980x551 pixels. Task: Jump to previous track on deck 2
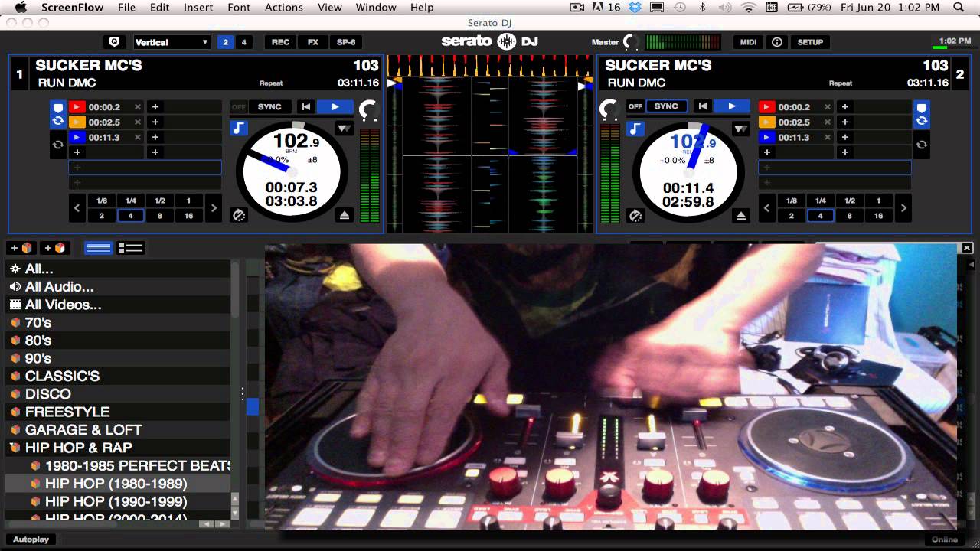pyautogui.click(x=702, y=107)
